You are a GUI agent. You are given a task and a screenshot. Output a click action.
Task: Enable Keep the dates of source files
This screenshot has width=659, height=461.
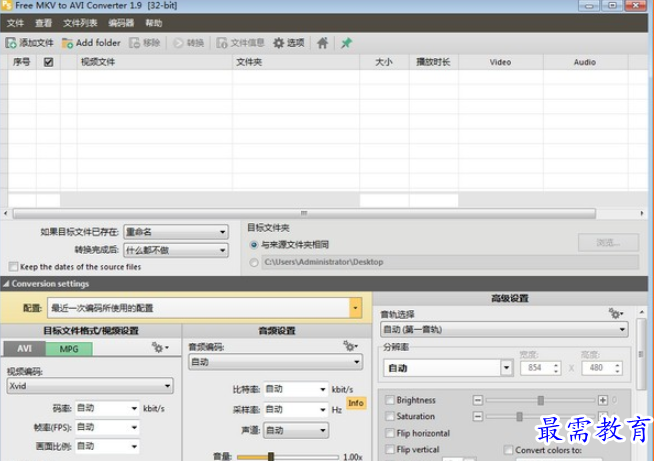point(13,267)
